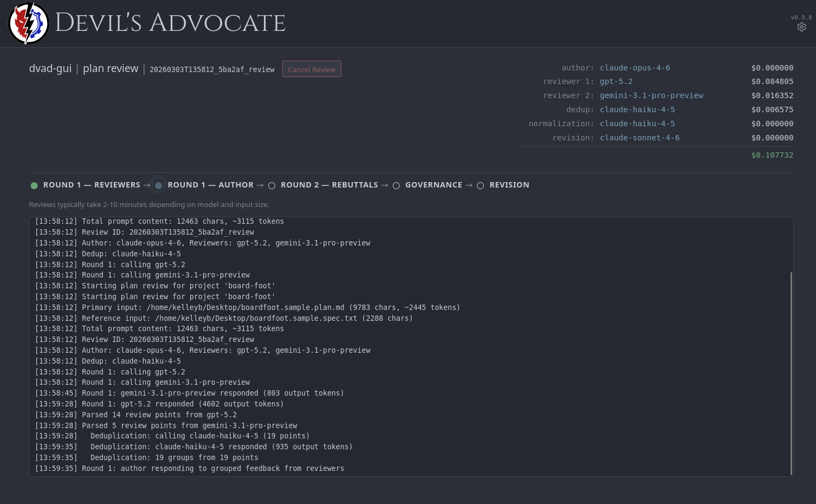Screen dimensions: 816x504
Task: Click the log panel vertical scrollbar
Action: pos(791,373)
